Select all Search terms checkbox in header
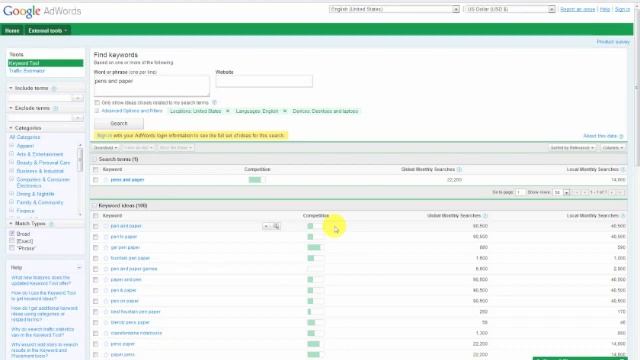This screenshot has height=360, width=640. pos(96,169)
